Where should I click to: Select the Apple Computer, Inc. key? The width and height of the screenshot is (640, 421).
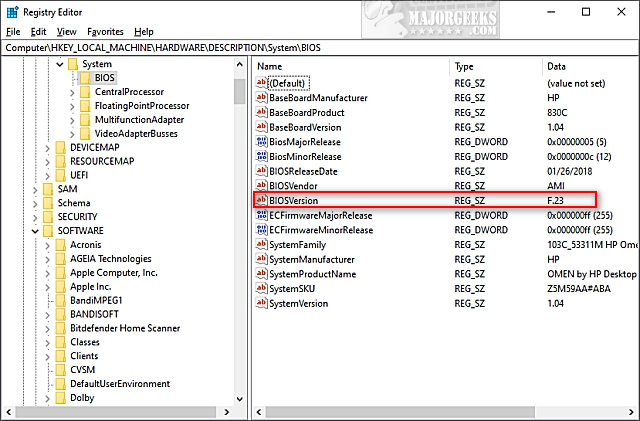(113, 272)
